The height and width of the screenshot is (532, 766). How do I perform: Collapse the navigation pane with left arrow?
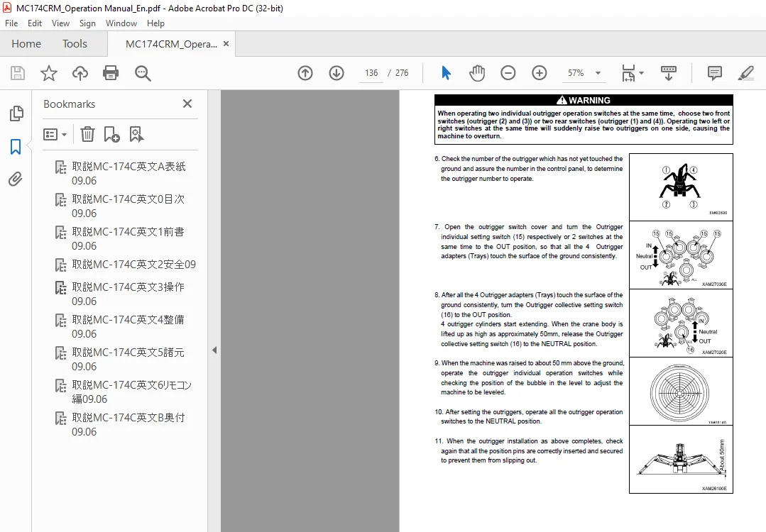[x=214, y=350]
